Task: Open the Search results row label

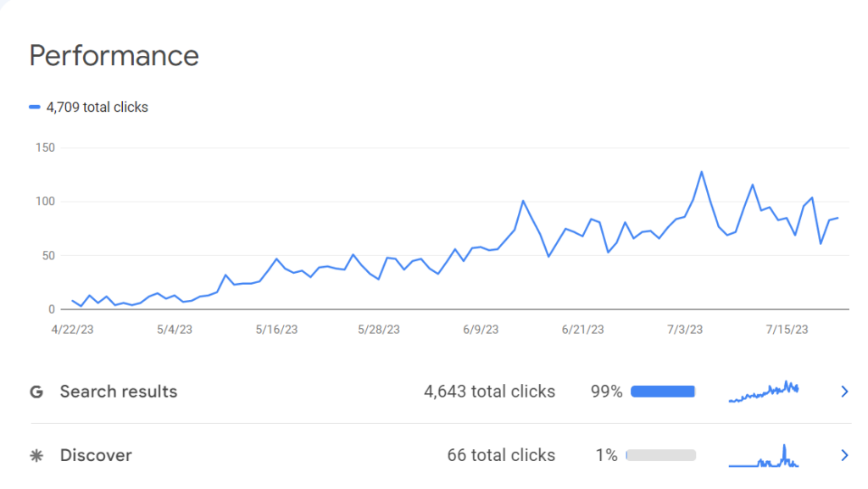Action: [x=119, y=392]
